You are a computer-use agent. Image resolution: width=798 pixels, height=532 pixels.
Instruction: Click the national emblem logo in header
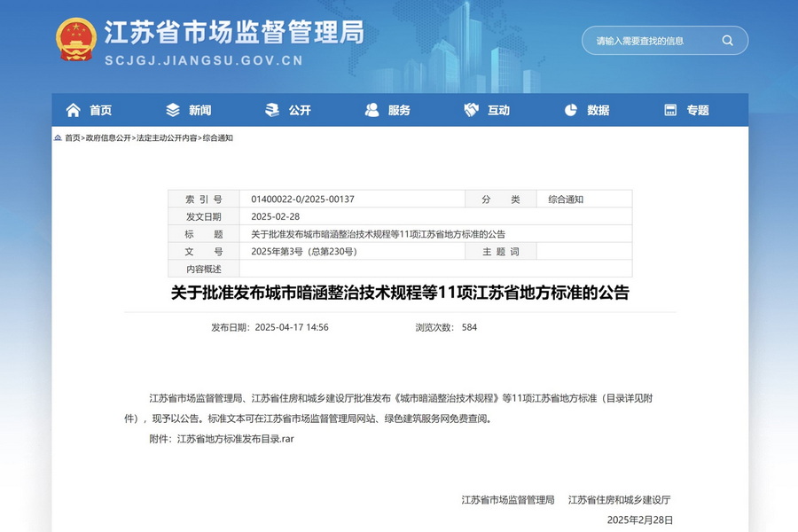[76, 40]
